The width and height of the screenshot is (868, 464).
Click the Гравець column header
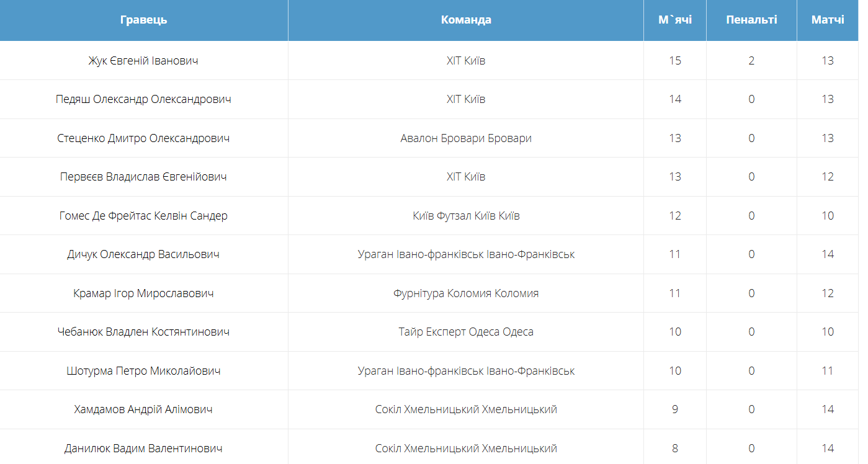point(143,20)
